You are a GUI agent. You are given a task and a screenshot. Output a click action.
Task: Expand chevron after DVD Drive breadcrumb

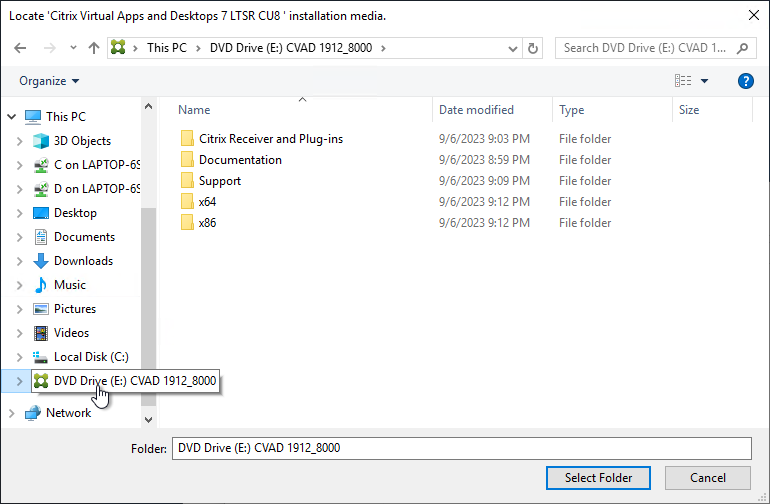(383, 48)
